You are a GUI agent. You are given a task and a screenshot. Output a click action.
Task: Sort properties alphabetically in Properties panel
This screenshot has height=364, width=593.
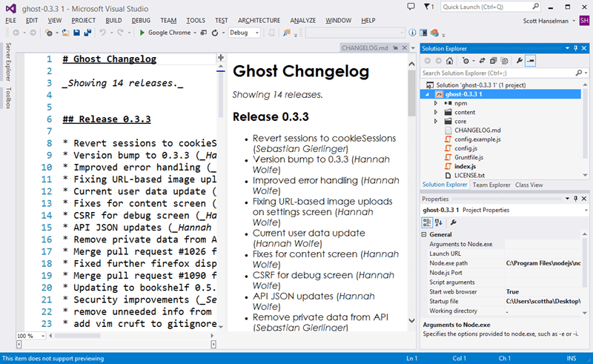point(440,222)
